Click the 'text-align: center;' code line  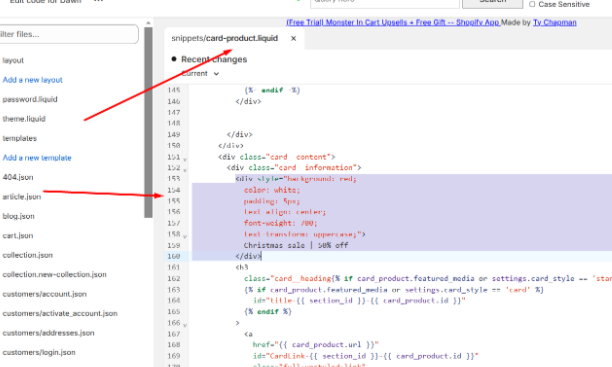[x=285, y=212]
